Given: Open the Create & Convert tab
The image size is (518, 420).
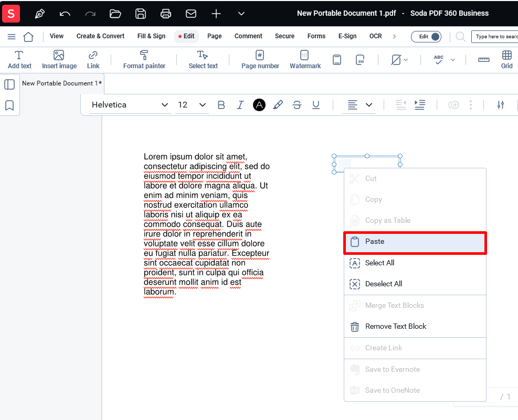Looking at the screenshot, I should pyautogui.click(x=100, y=36).
